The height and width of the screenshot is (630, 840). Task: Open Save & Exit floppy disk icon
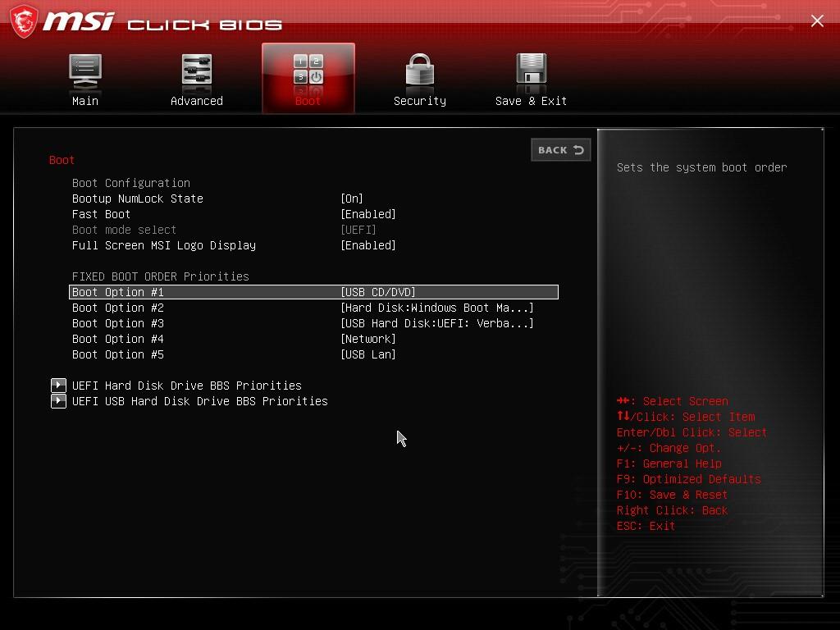pos(531,71)
